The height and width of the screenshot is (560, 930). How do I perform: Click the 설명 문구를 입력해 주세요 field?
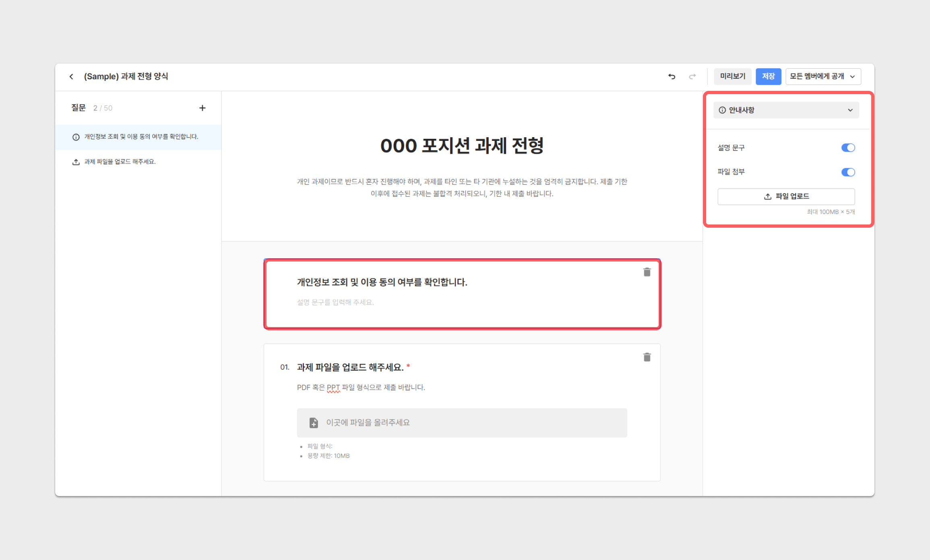[335, 302]
